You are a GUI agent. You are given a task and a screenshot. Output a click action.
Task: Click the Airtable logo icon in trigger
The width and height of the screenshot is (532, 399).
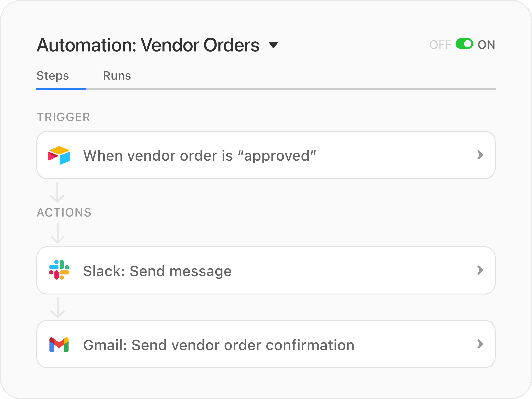tap(59, 155)
